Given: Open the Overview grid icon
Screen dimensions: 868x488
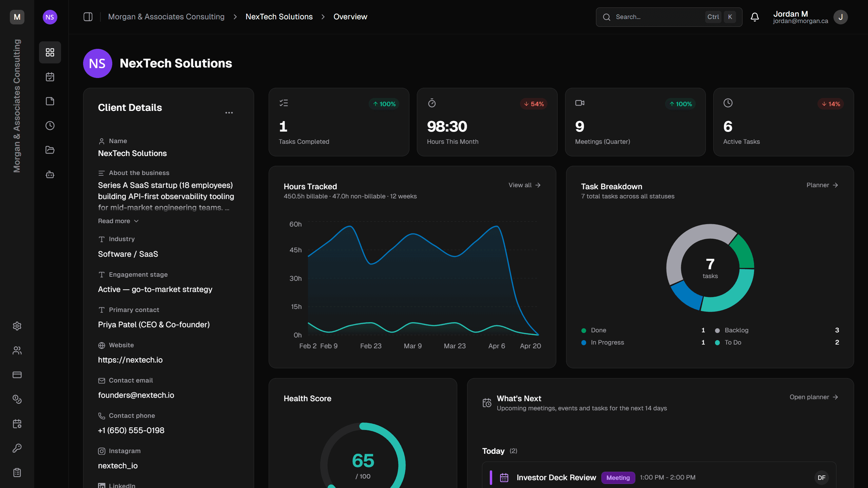Looking at the screenshot, I should point(50,52).
